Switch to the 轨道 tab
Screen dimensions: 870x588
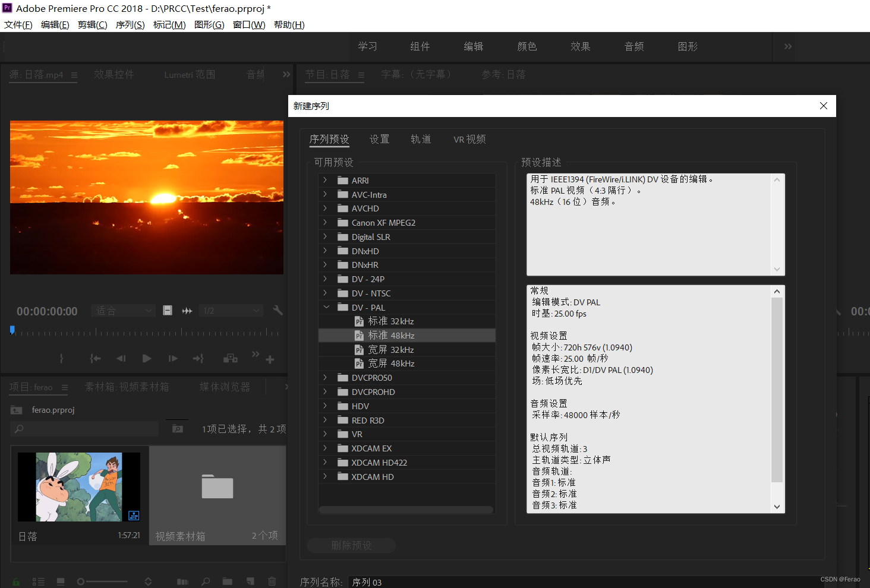tap(421, 139)
